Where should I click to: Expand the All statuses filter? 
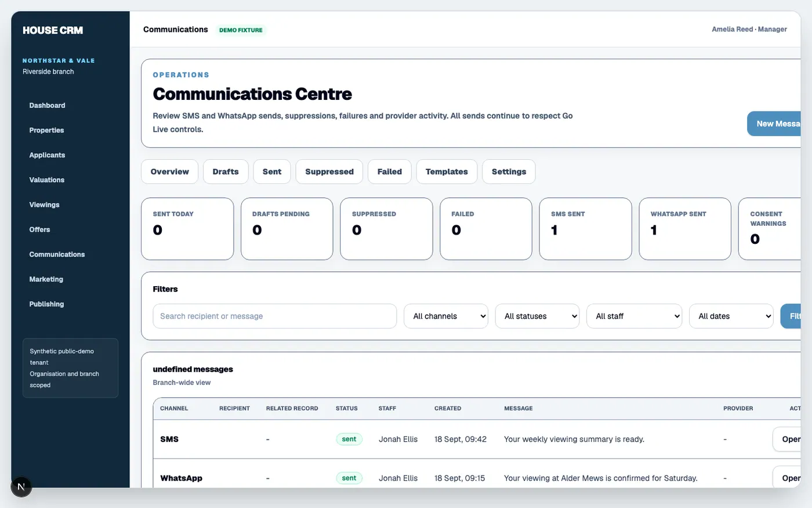(x=537, y=316)
